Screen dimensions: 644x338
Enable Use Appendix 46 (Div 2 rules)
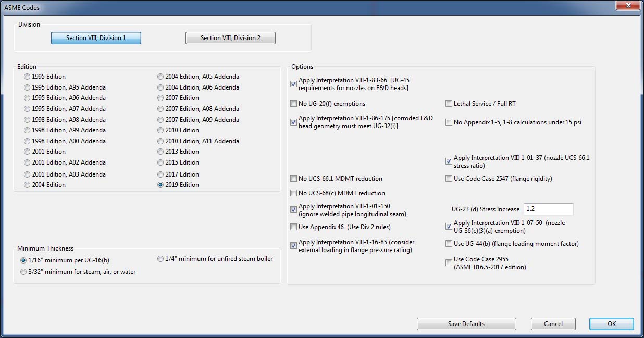(x=294, y=227)
